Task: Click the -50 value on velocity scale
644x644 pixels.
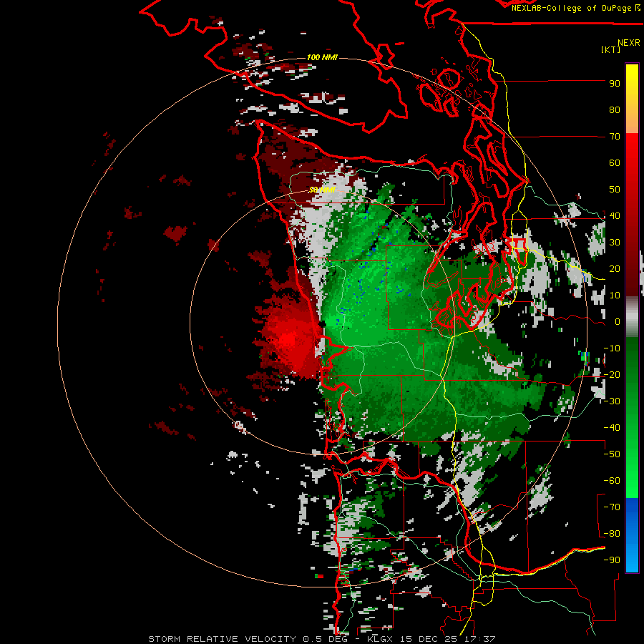Action: pos(612,454)
